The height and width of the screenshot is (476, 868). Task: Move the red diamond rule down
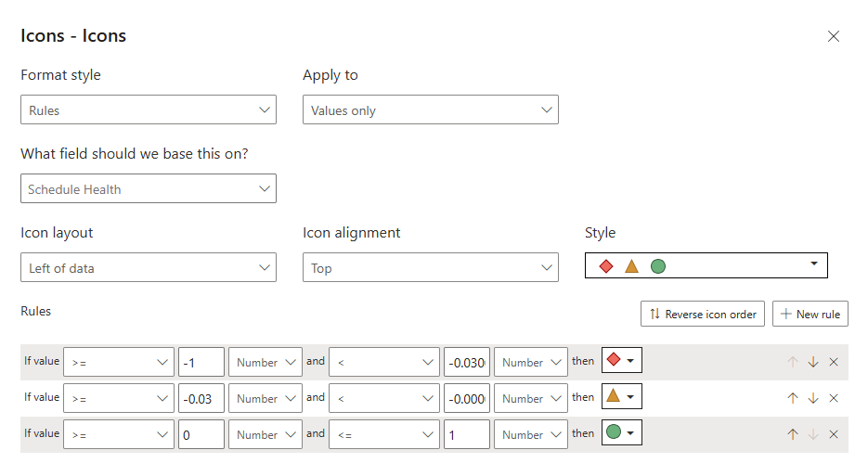pos(813,362)
